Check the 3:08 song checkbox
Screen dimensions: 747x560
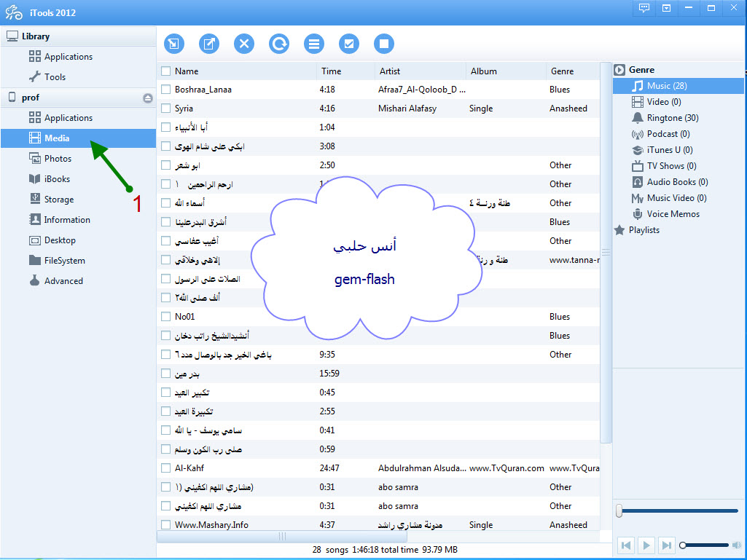[165, 146]
